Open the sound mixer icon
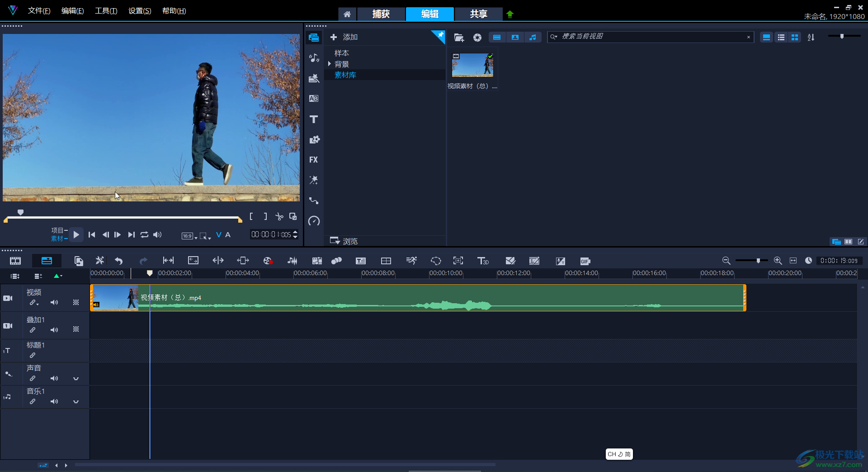The width and height of the screenshot is (868, 472). (292, 261)
